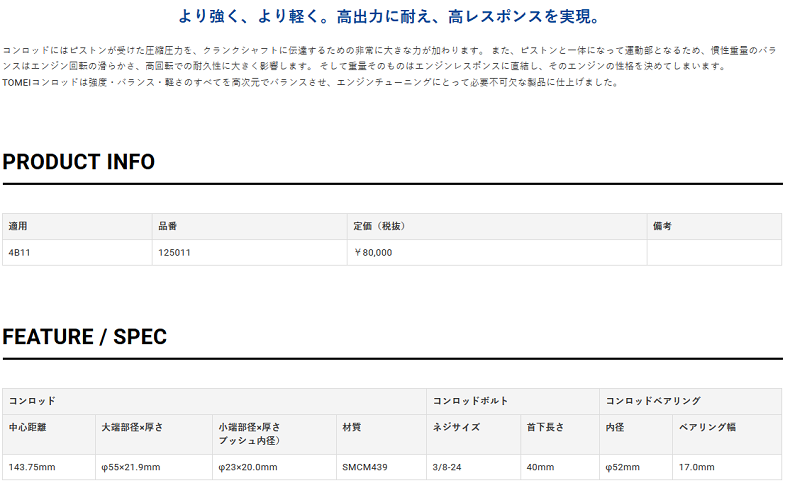Click the PRODUCT INFO heading
This screenshot has height=483, width=785.
[x=79, y=162]
